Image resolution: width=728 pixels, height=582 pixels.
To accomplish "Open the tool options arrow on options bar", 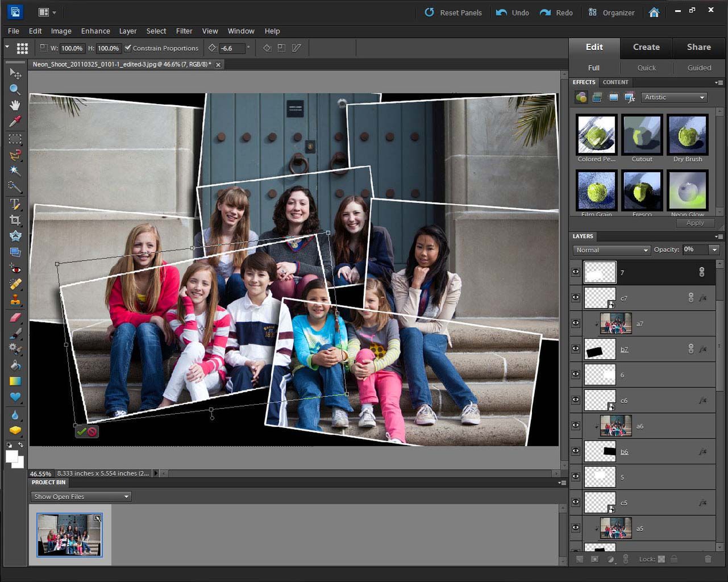I will [7, 48].
